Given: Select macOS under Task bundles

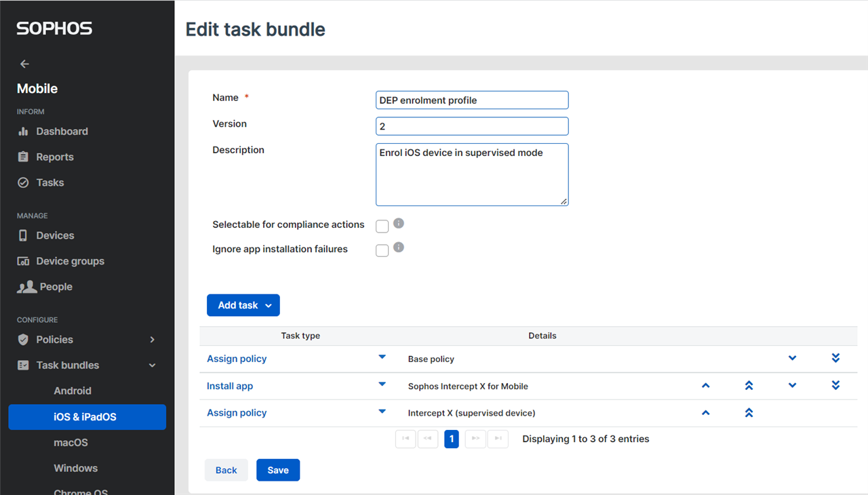Looking at the screenshot, I should [71, 443].
